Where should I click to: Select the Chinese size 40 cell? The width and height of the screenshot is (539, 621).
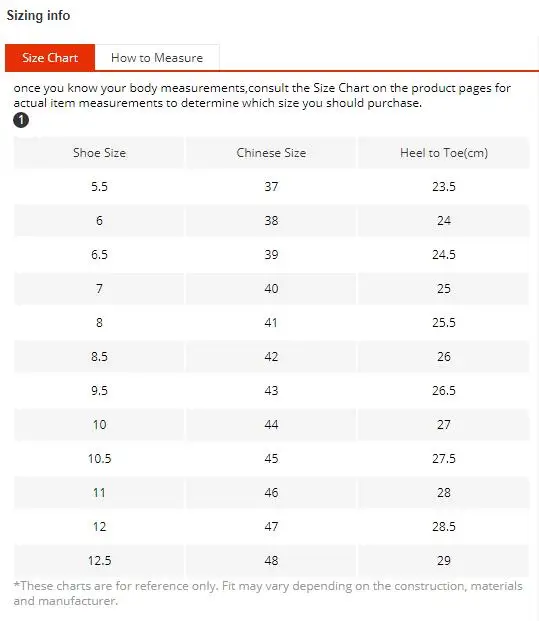pos(271,289)
